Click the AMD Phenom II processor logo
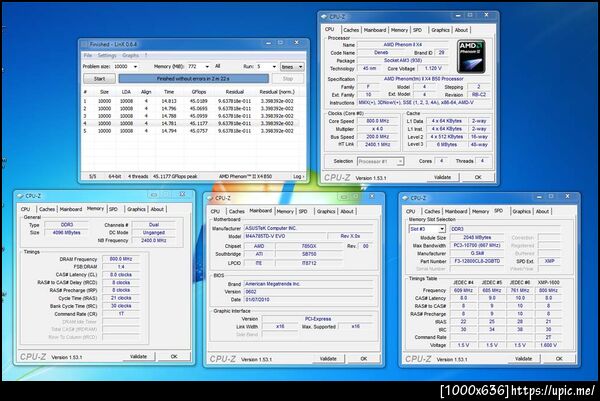This screenshot has height=401, width=600. pos(471,56)
